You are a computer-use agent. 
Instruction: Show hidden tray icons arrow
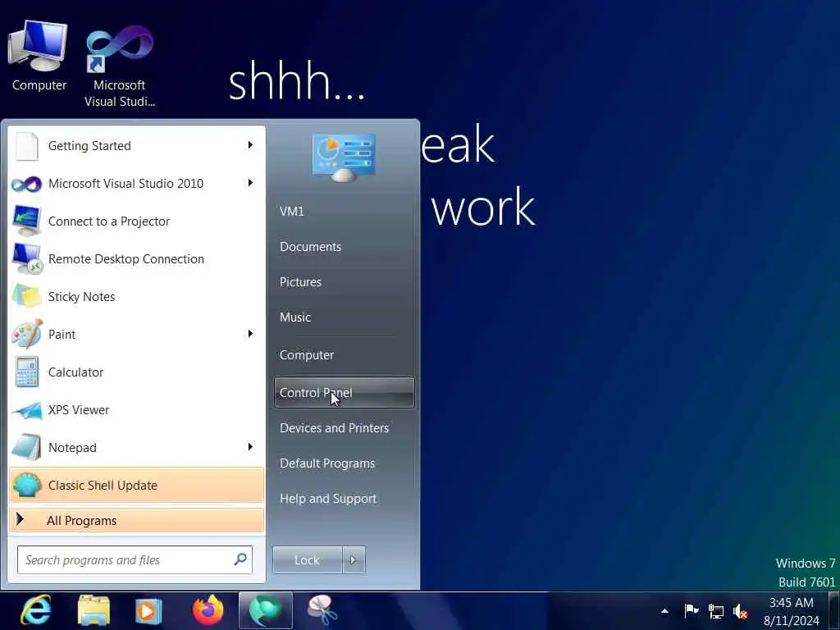click(x=664, y=610)
